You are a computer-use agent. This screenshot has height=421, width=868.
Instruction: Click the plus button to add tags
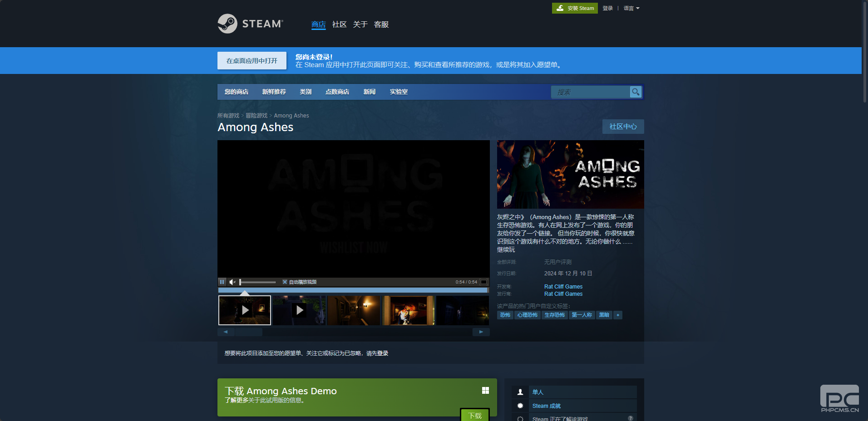pos(618,315)
